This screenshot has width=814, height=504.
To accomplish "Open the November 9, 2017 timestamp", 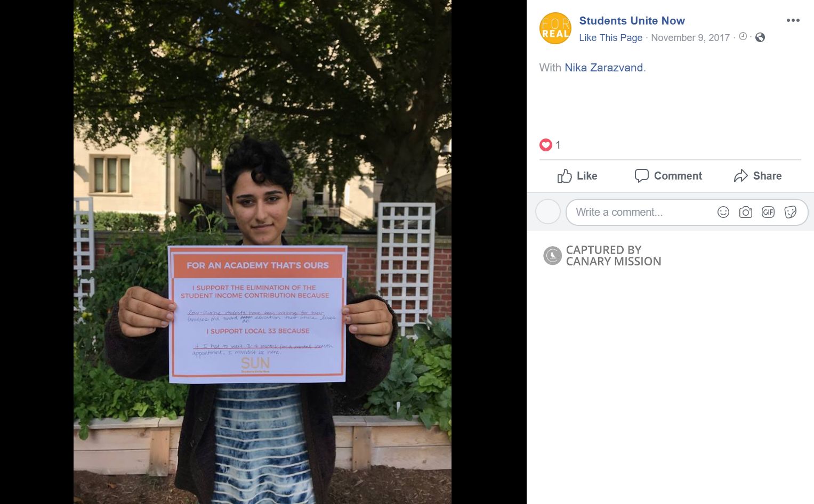I will pyautogui.click(x=690, y=38).
